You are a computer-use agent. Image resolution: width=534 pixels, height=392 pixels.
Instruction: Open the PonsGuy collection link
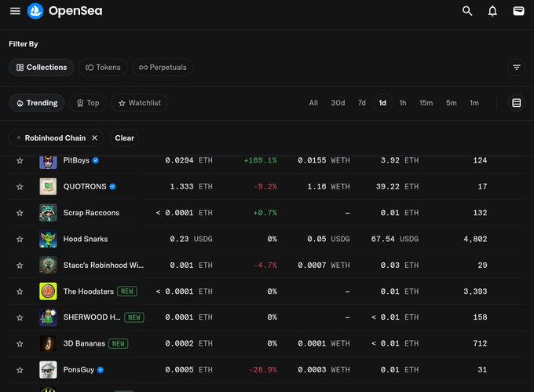coord(79,370)
